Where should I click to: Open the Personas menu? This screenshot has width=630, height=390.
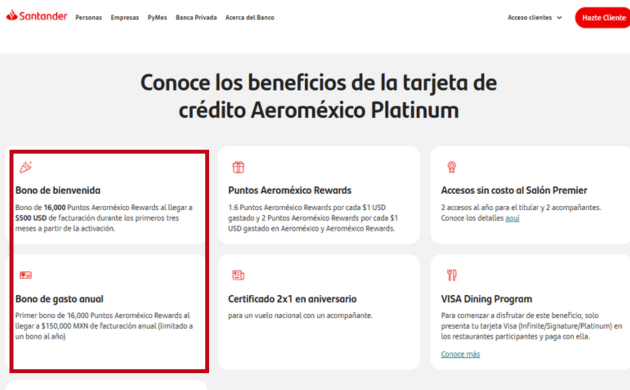pyautogui.click(x=89, y=18)
